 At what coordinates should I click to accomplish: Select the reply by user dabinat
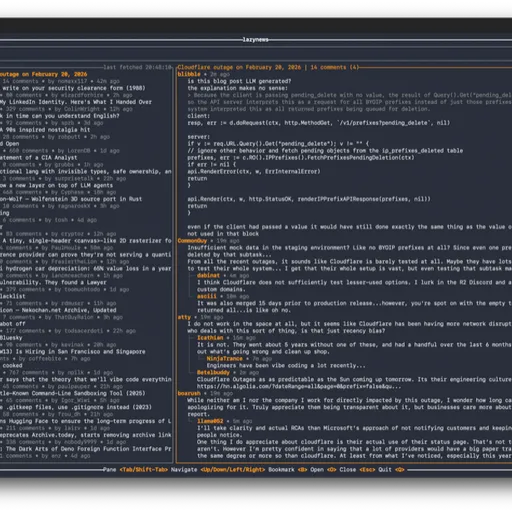(x=208, y=276)
